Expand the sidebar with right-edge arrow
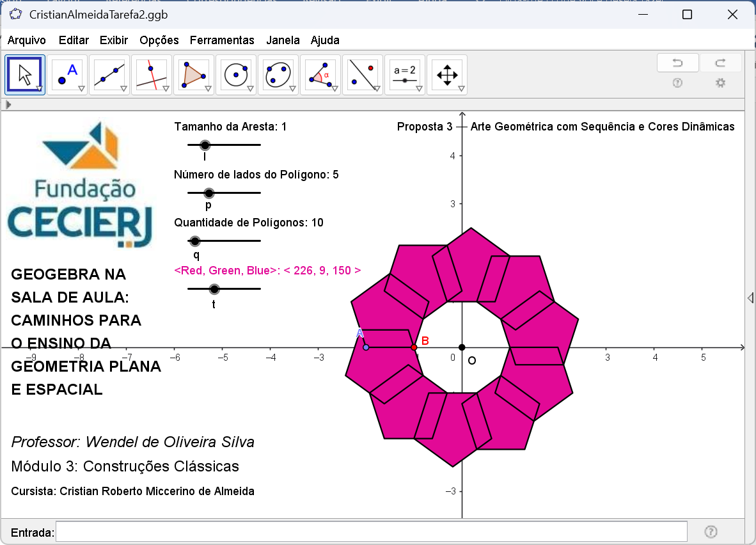Viewport: 756px width, 545px height. pyautogui.click(x=750, y=297)
